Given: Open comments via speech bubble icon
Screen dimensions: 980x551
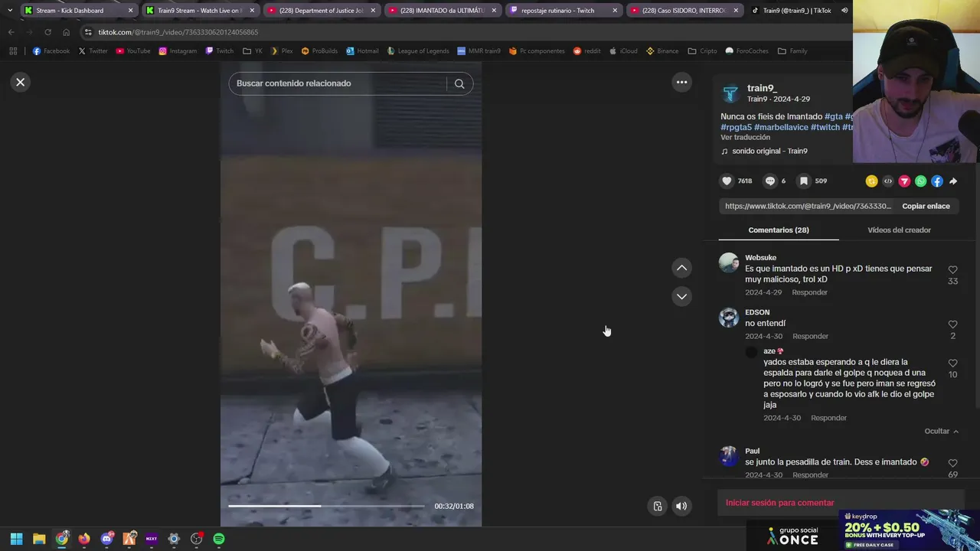Looking at the screenshot, I should pyautogui.click(x=770, y=181).
